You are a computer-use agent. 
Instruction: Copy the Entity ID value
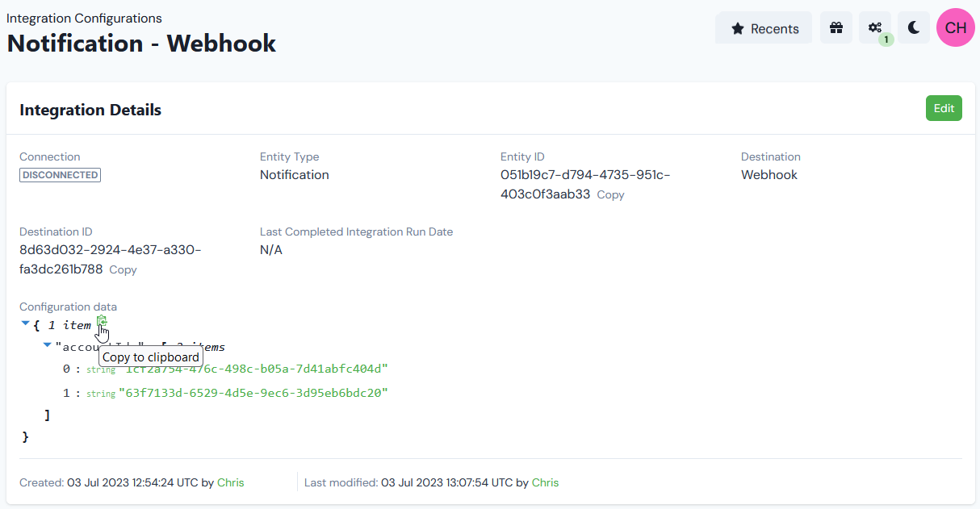click(x=610, y=194)
